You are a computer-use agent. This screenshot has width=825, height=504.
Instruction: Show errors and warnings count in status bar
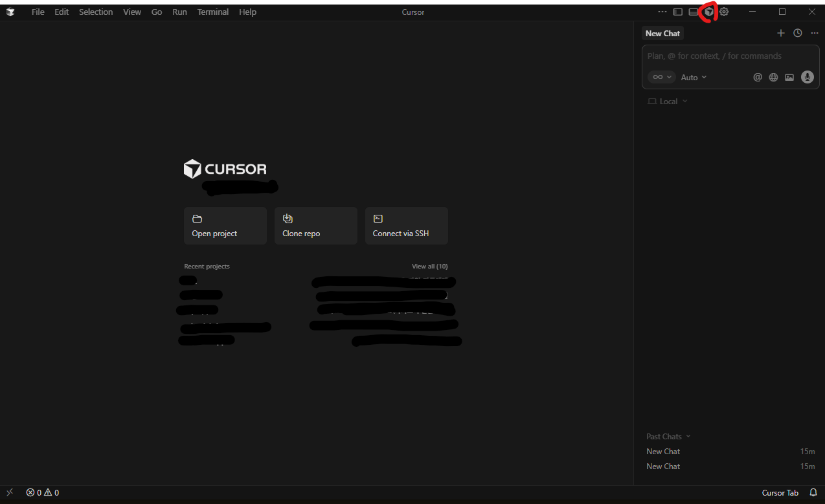43,492
